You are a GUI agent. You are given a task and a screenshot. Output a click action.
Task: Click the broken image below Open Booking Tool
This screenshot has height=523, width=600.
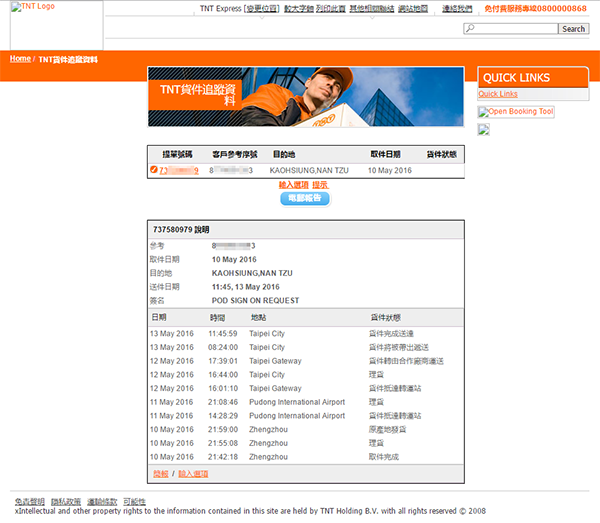coord(484,130)
